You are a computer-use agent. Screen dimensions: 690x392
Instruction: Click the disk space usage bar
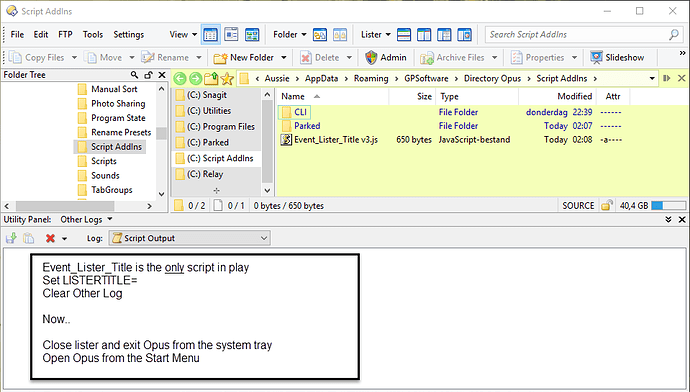pos(668,205)
